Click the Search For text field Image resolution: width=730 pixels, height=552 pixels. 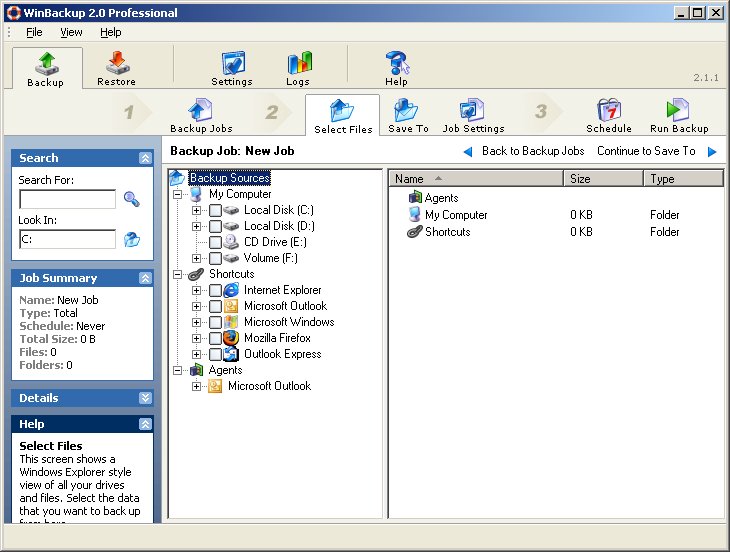(x=67, y=199)
